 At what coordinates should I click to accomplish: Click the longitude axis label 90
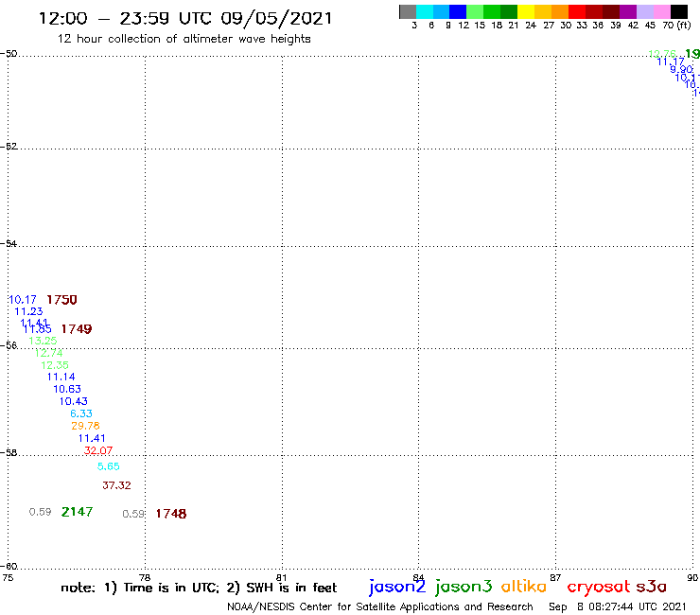(692, 578)
